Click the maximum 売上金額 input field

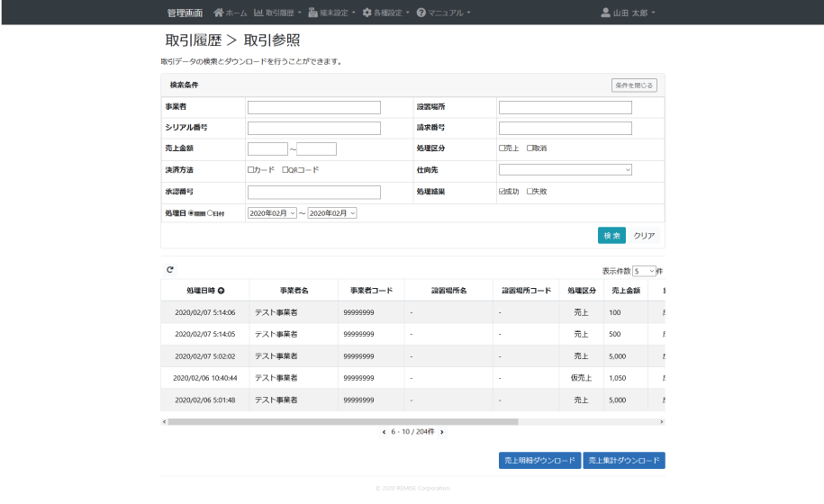click(316, 148)
